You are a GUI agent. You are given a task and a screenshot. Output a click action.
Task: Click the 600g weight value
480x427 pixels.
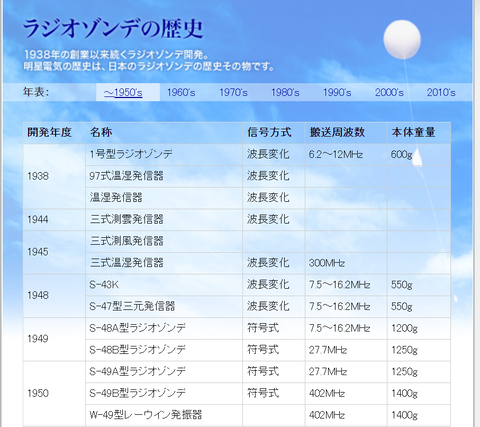pos(402,155)
